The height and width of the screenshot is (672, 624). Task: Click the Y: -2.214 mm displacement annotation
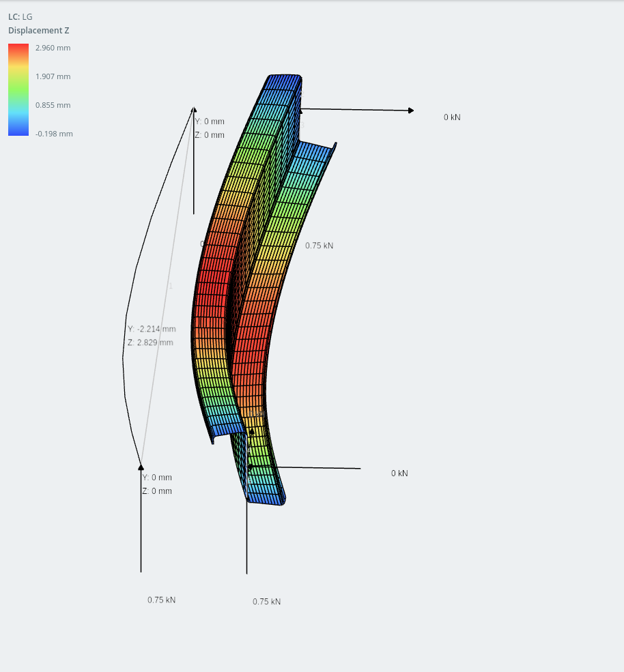tap(152, 329)
